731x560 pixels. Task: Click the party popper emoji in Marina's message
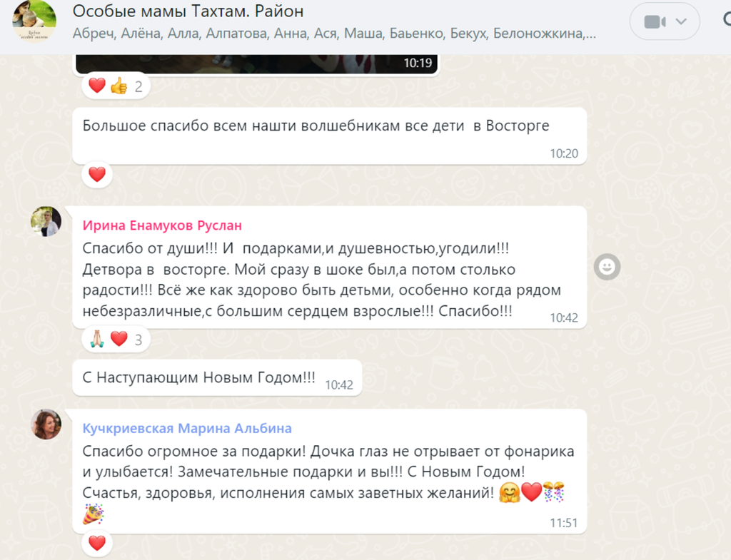pyautogui.click(x=93, y=514)
